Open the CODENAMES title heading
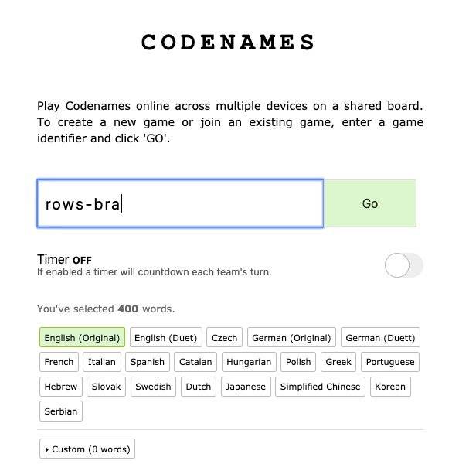This screenshot has height=471, width=476. pos(228,42)
